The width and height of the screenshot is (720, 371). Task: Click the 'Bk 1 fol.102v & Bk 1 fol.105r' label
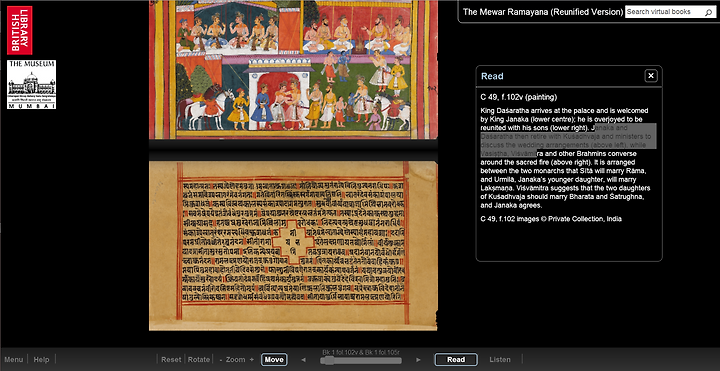[361, 352]
